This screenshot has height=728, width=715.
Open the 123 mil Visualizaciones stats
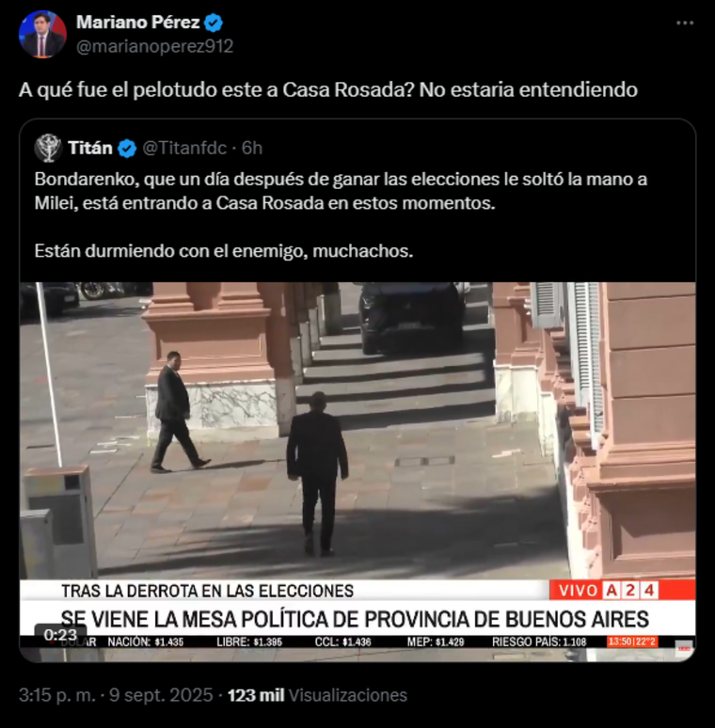click(317, 695)
